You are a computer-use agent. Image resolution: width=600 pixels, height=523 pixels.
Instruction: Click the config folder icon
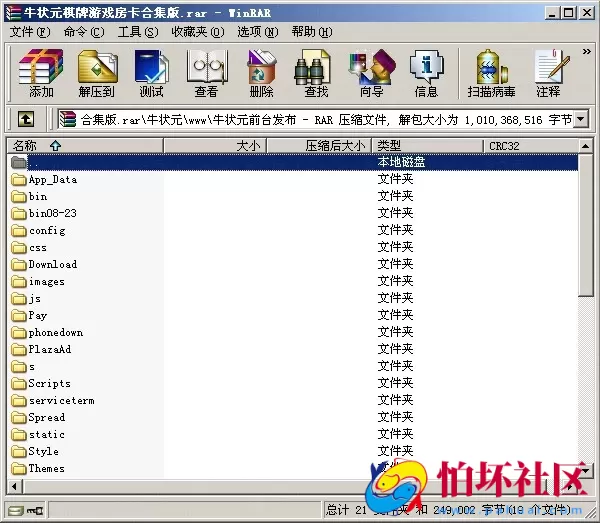(x=18, y=231)
